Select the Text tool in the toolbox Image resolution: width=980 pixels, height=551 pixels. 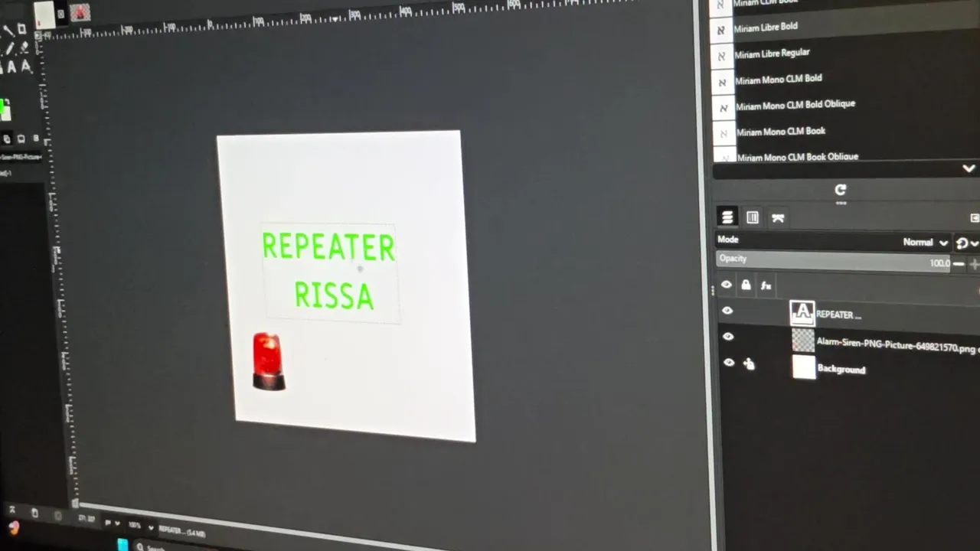click(x=11, y=67)
